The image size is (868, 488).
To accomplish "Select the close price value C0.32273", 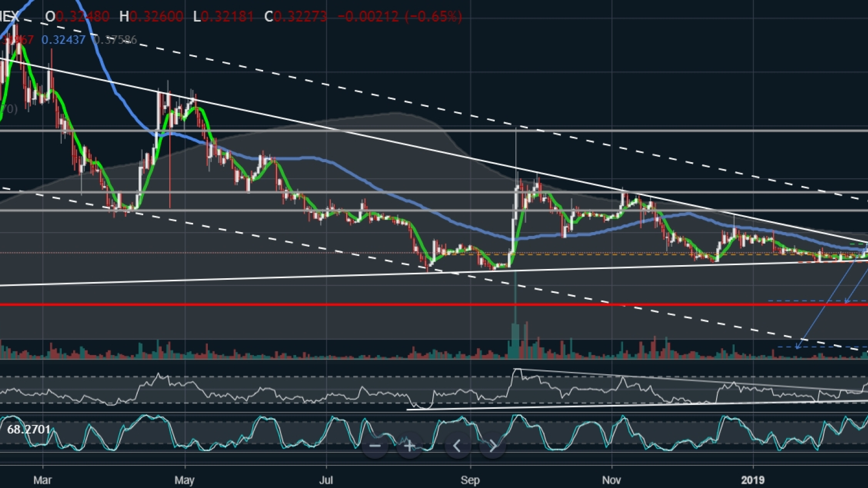I will [x=296, y=17].
